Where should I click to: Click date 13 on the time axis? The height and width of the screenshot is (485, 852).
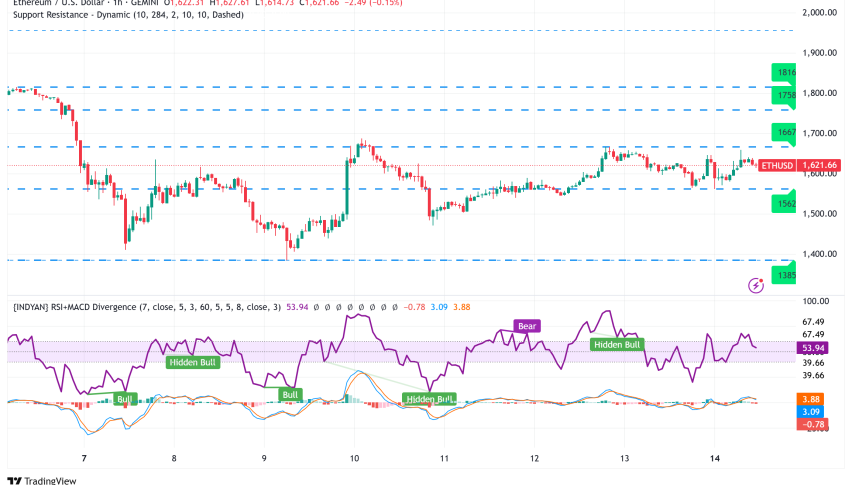[x=625, y=458]
